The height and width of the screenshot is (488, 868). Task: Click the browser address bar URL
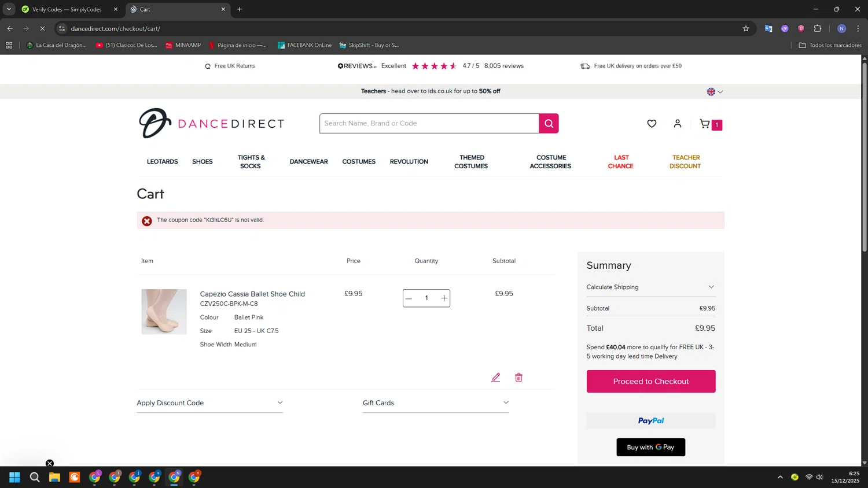(116, 28)
